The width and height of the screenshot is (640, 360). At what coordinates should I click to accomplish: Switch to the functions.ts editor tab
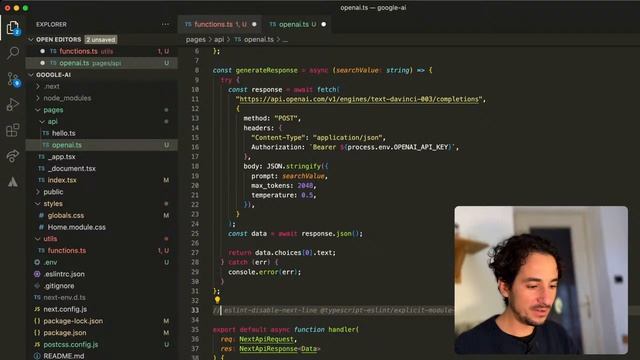tap(220, 24)
